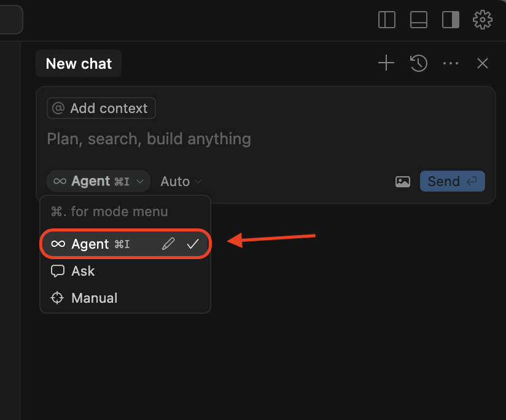Toggle the primary sidebar layout icon
The width and height of the screenshot is (506, 420).
pyautogui.click(x=387, y=20)
